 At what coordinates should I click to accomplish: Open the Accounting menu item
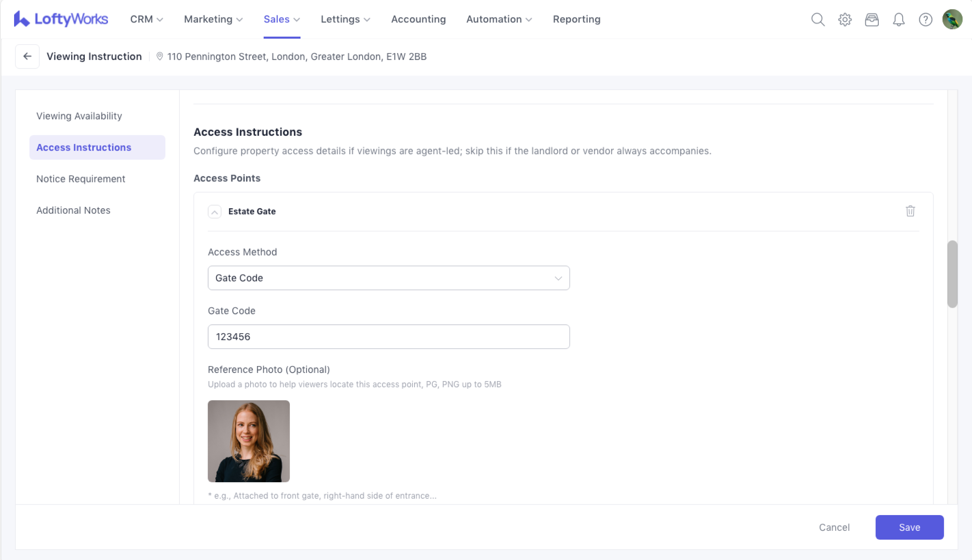[418, 19]
